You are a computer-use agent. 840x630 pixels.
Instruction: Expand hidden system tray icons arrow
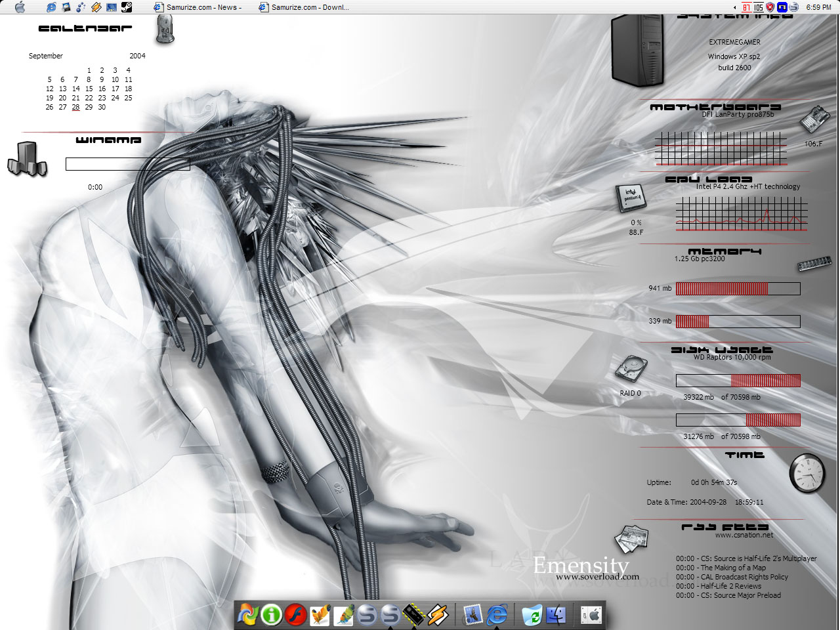[x=735, y=7]
